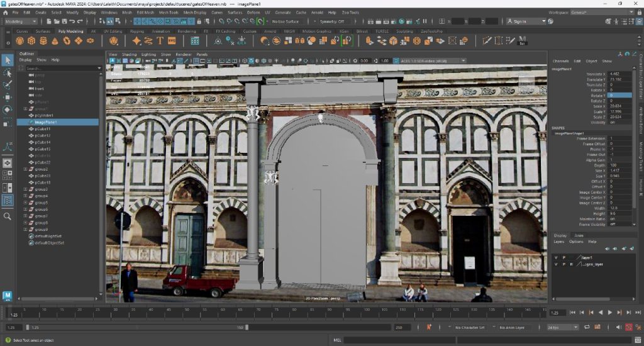Create a polygon torus from shelf
Viewport: 644px width, 346px height.
click(67, 41)
